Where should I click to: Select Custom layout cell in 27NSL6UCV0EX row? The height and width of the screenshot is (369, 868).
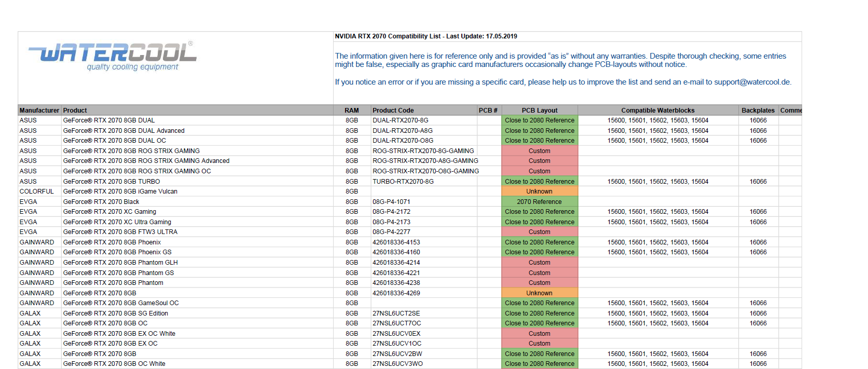[540, 334]
